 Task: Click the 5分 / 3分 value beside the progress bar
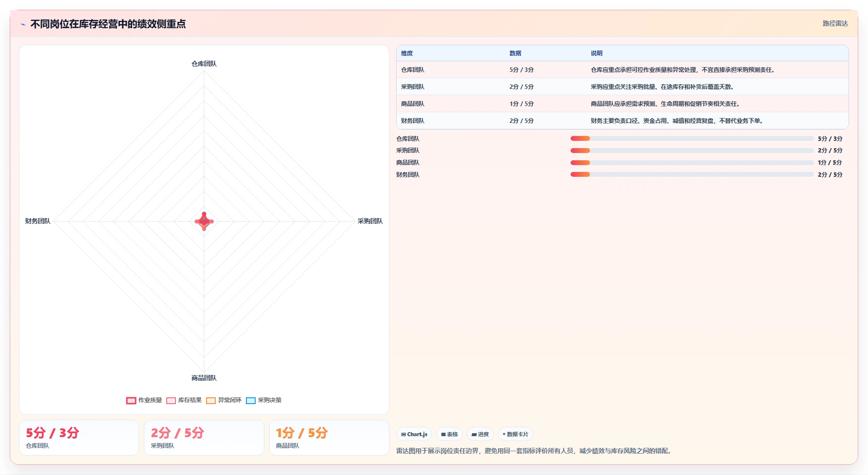point(830,139)
